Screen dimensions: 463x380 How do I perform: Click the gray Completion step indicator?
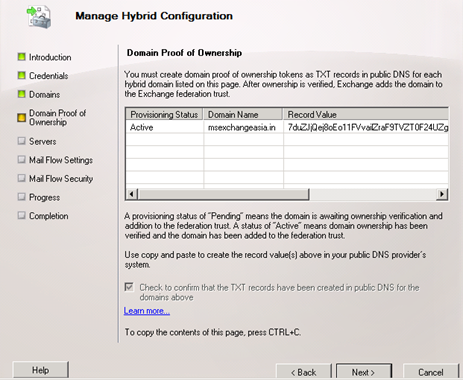(22, 216)
